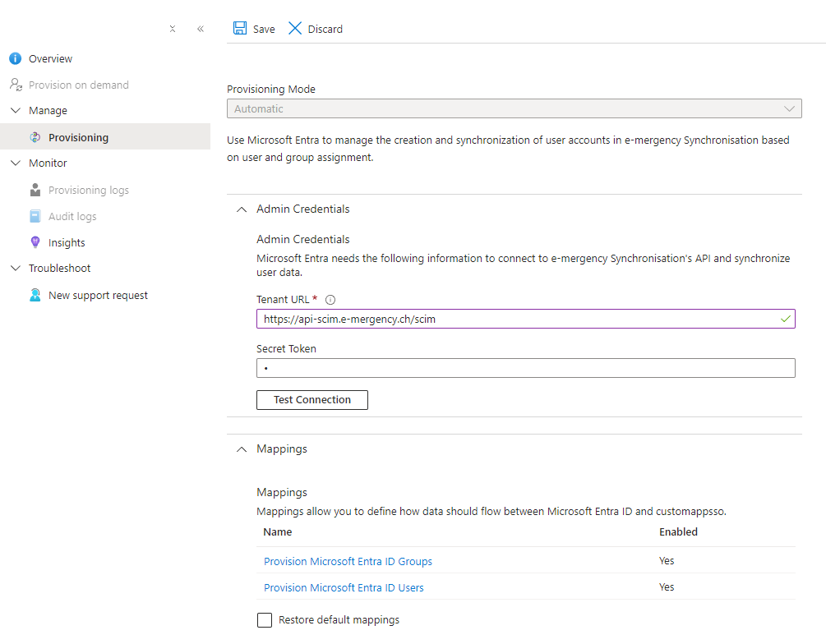Collapse the Monitor section chevron
826x644 pixels.
(x=16, y=163)
